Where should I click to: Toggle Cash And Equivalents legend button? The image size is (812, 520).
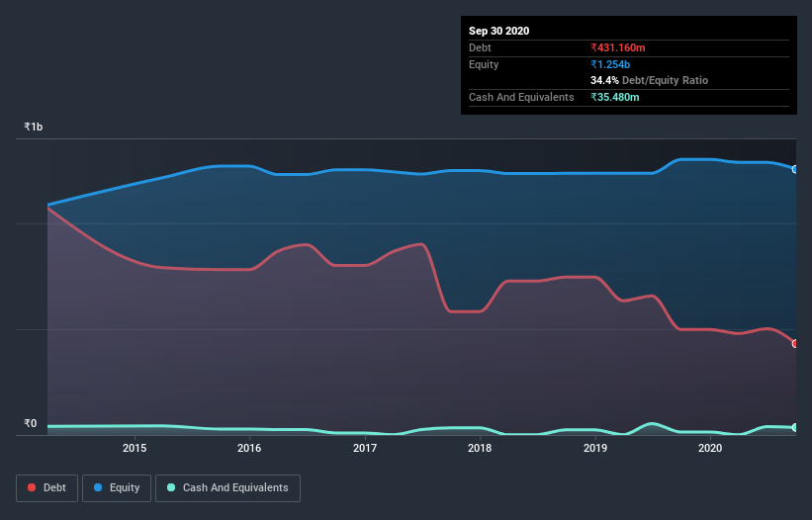coord(227,488)
